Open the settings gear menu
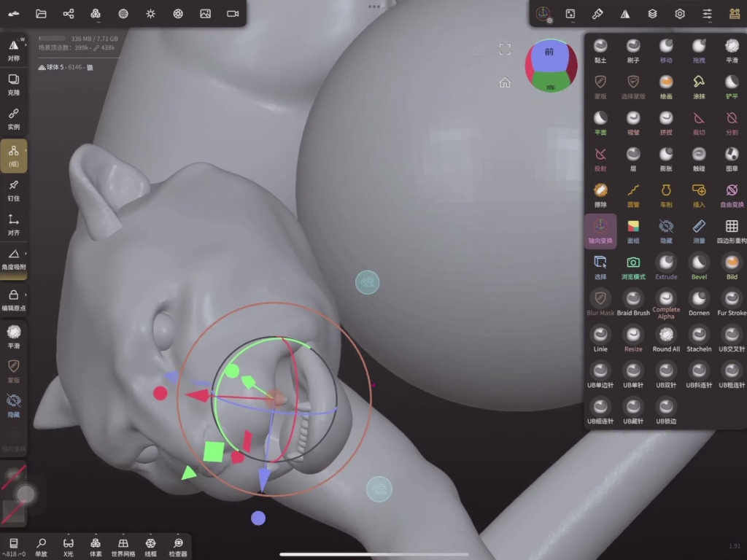This screenshot has height=560, width=747. coord(680,13)
